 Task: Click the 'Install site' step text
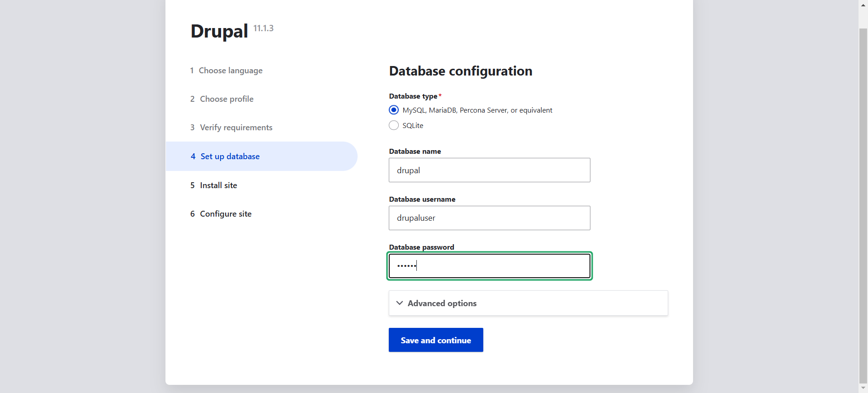219,185
